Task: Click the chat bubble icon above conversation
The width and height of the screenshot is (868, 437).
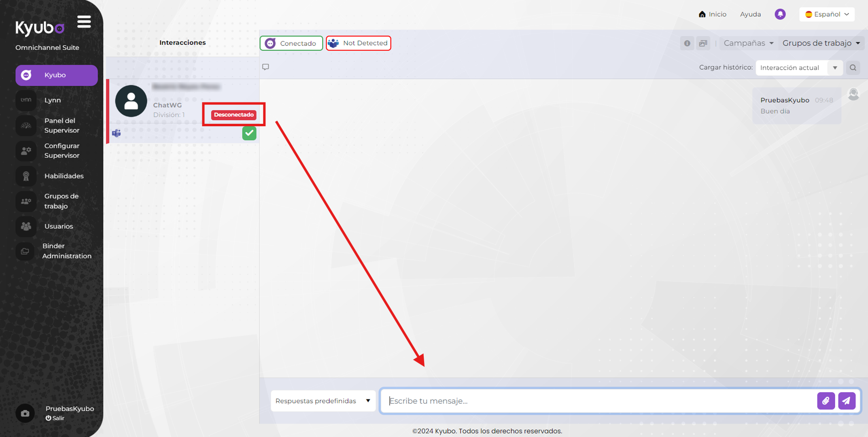Action: click(265, 67)
